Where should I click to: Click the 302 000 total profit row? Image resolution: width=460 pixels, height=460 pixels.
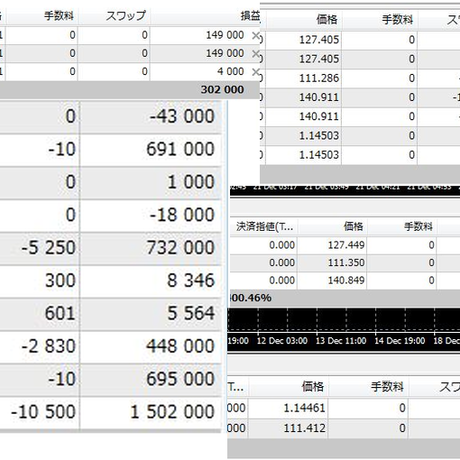tap(130, 90)
